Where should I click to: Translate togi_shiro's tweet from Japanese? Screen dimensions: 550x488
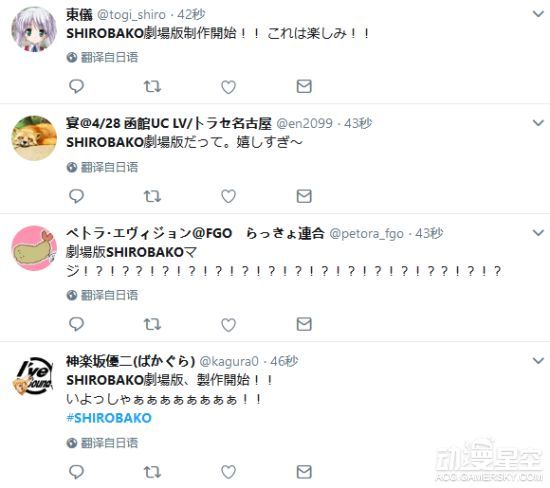102,57
